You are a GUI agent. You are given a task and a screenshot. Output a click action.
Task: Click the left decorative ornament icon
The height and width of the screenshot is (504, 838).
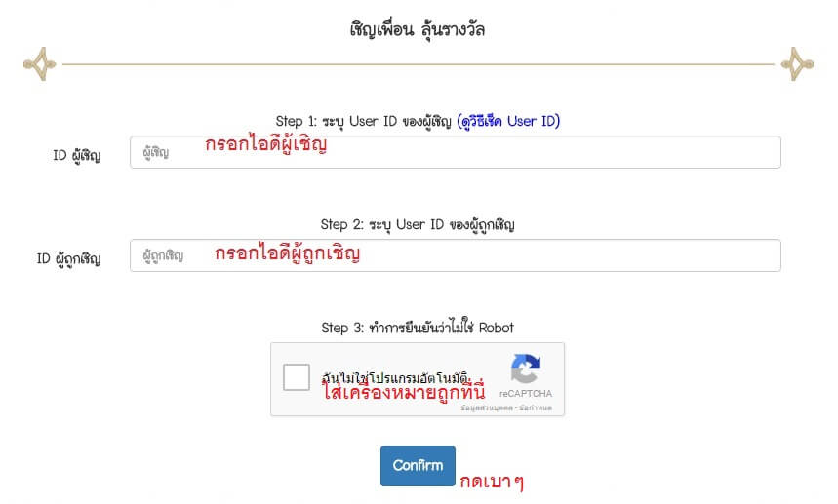pyautogui.click(x=40, y=64)
